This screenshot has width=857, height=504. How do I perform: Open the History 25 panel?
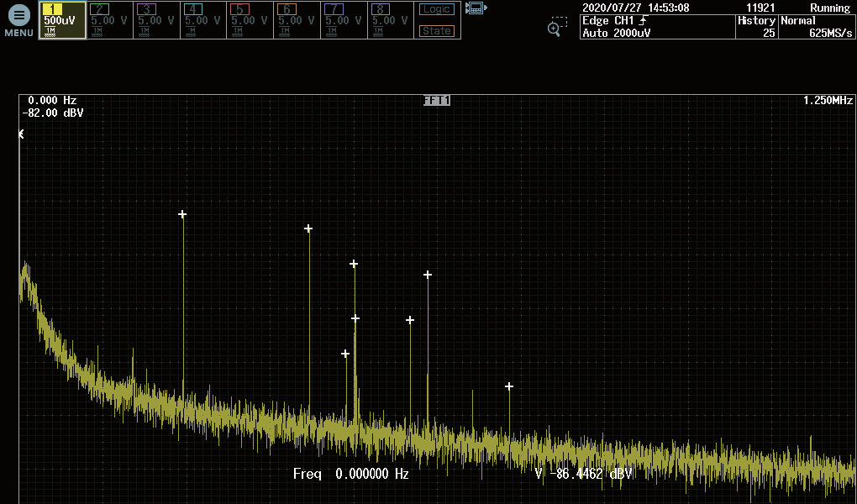pos(756,27)
